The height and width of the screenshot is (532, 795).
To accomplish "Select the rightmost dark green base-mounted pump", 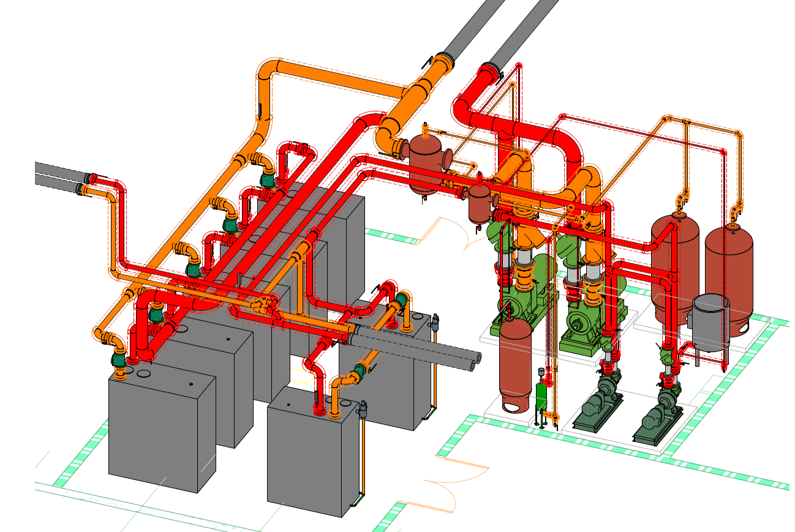I will click(659, 418).
